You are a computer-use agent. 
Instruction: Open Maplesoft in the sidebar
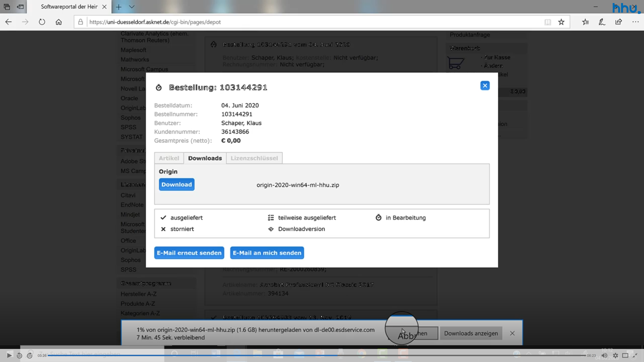[133, 50]
